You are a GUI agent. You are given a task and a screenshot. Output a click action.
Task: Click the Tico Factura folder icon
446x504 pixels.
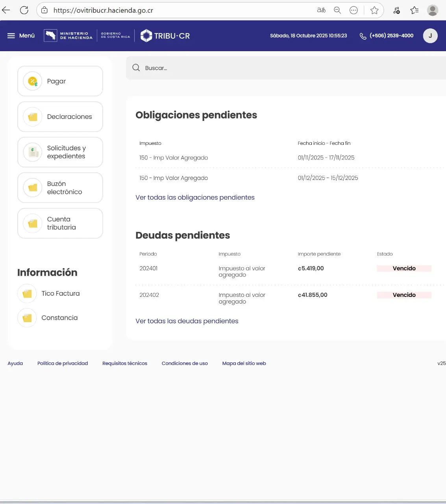tap(27, 294)
